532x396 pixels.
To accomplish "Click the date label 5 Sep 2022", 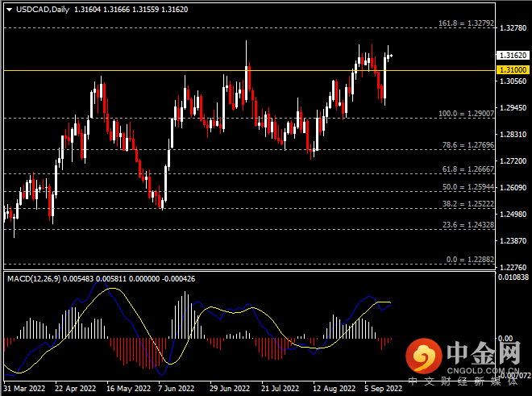I will tap(383, 389).
